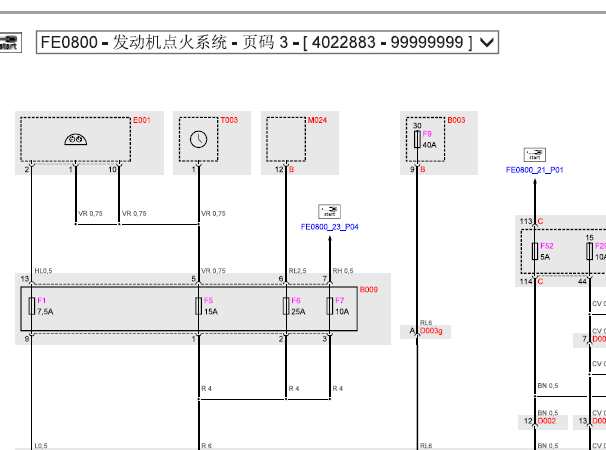The image size is (606, 450).
Task: Select the E001 instrument cluster icon
Action: pos(75,139)
